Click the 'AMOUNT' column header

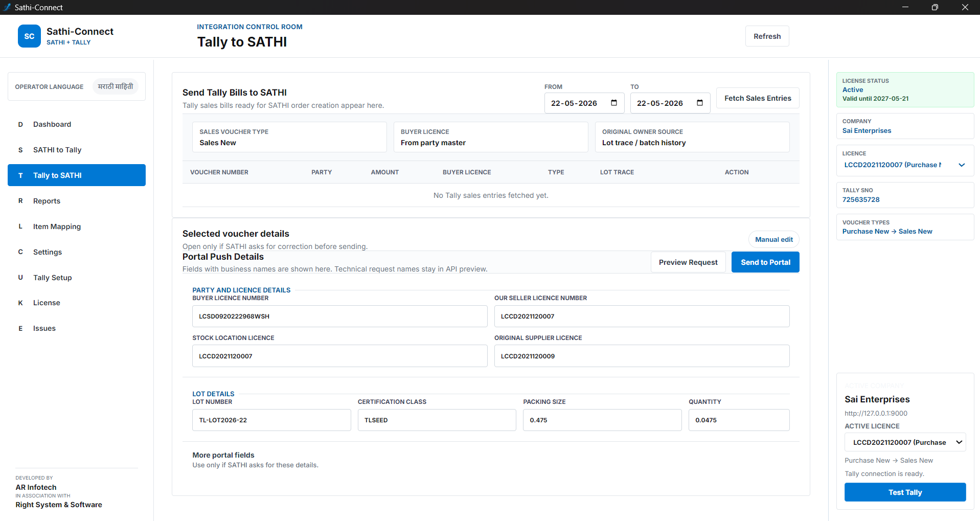point(385,172)
